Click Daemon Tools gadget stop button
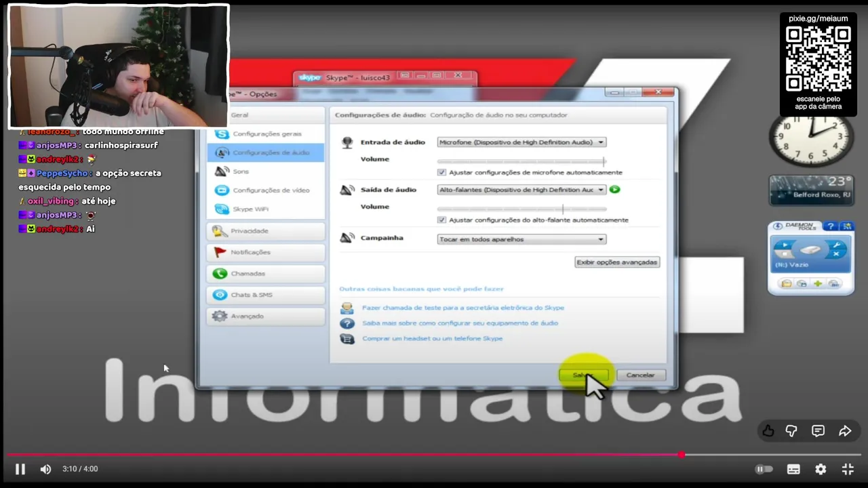This screenshot has width=868, height=488. point(785,254)
